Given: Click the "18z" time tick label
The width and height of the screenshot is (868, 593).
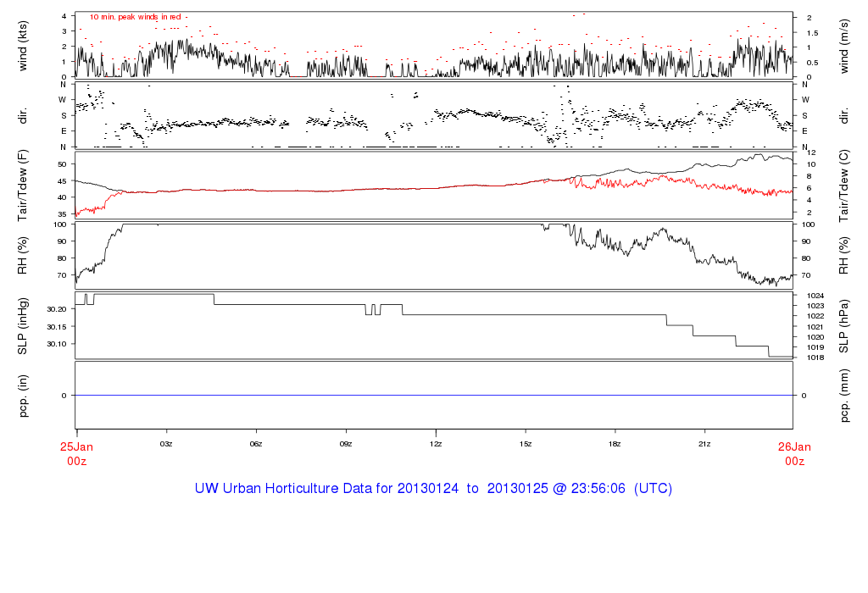Looking at the screenshot, I should point(615,444).
